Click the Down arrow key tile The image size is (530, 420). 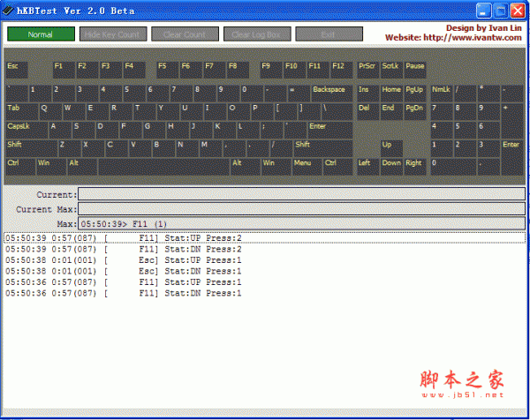391,167
